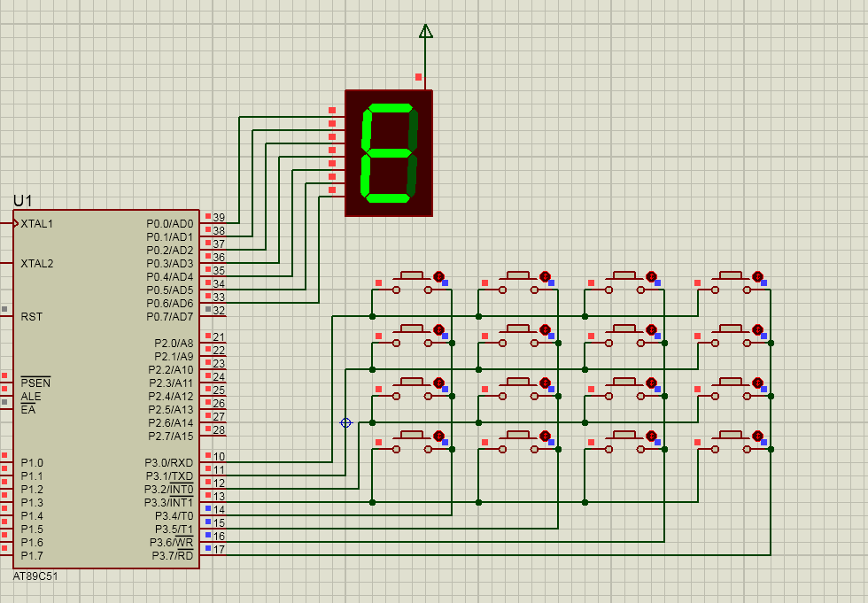Select the green 7-segment display component
The height and width of the screenshot is (603, 868).
pos(389,153)
